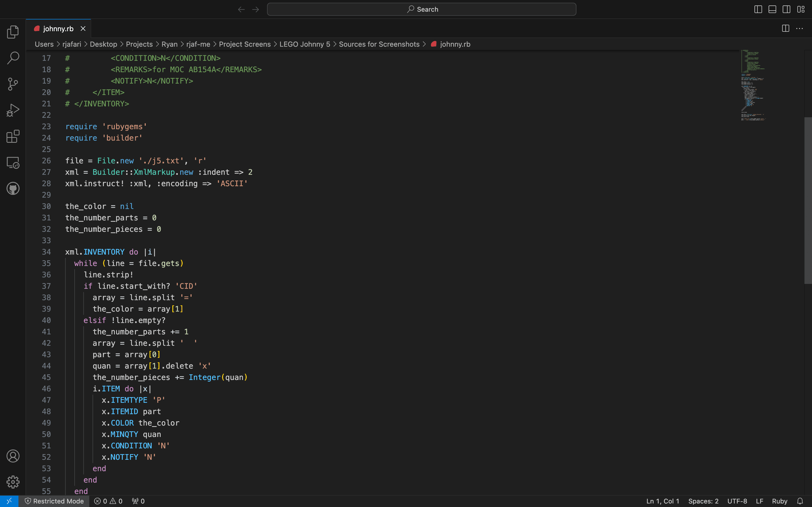The width and height of the screenshot is (812, 507).
Task: Click the Sources for Screenshots breadcrumb
Action: coord(379,44)
